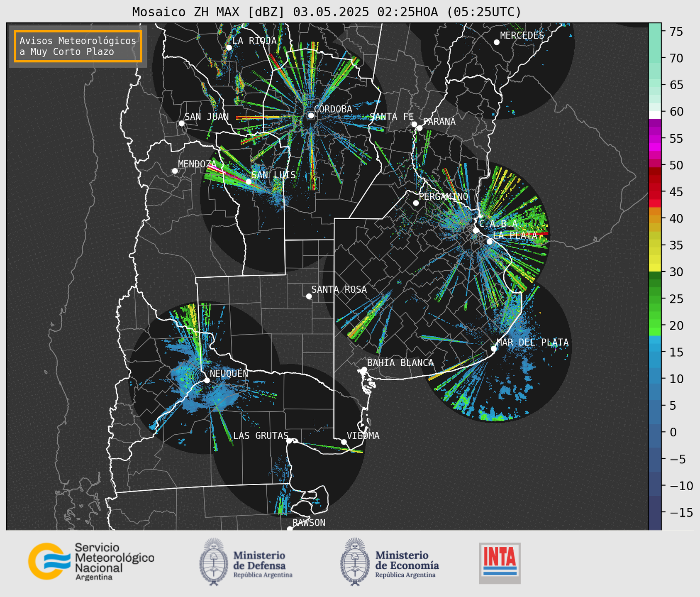Screen dimensions: 700x597
Task: Click the SANTA ROSA map label
Action: (339, 289)
